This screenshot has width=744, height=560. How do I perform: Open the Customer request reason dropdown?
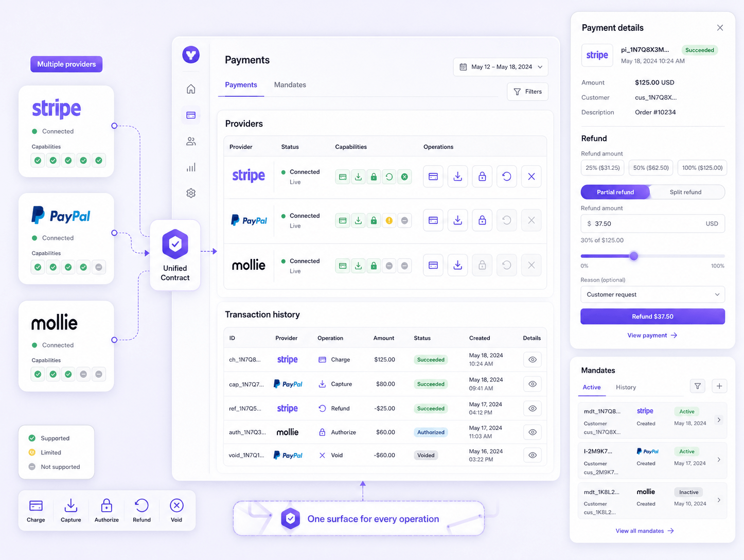[652, 294]
